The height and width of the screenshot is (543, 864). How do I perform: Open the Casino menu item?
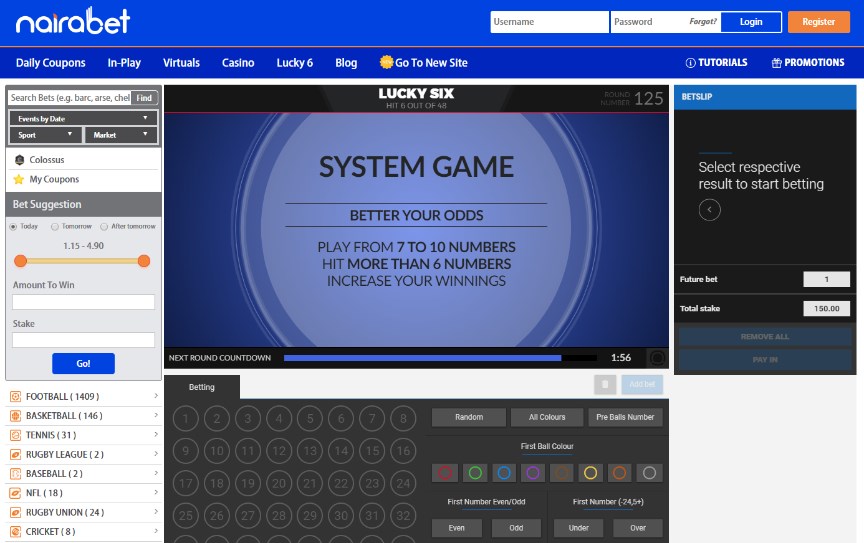tap(238, 63)
